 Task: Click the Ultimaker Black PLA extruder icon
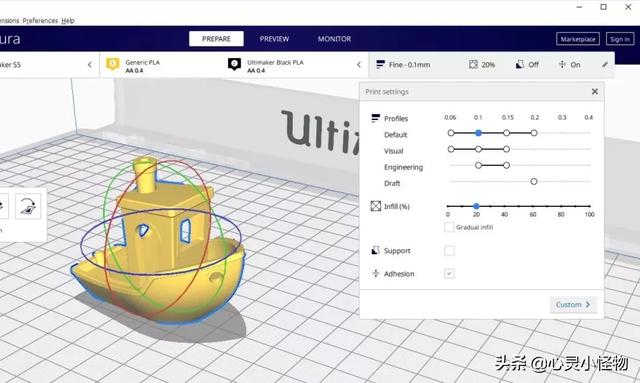(234, 64)
